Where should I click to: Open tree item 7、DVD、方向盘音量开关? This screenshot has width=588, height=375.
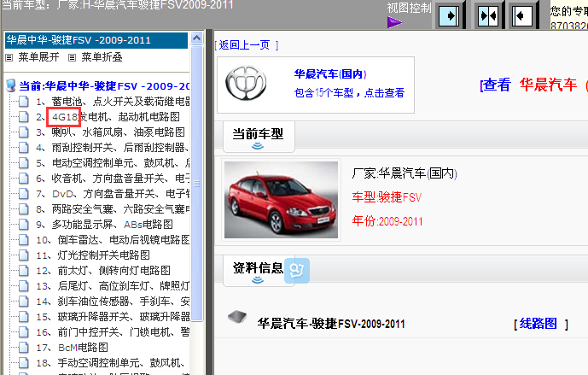click(x=113, y=194)
